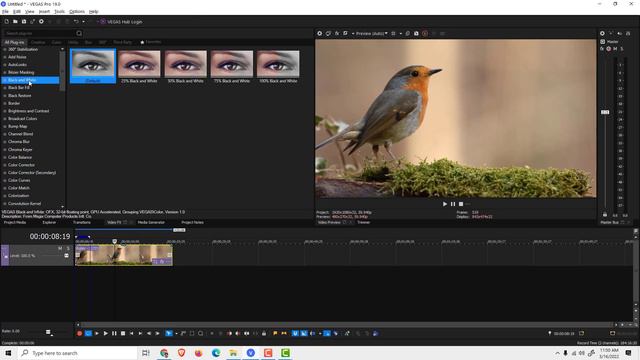
Task: Pause video in preview window
Action: [x=453, y=204]
